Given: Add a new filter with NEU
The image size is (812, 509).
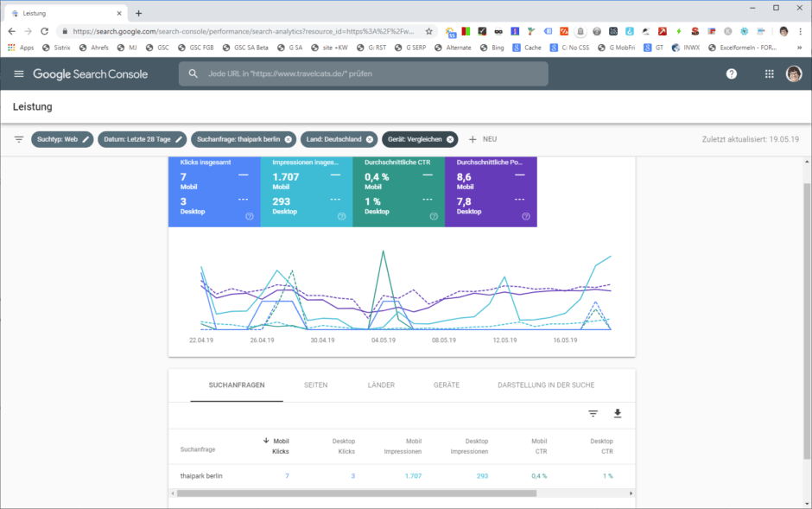Looking at the screenshot, I should click(x=483, y=139).
